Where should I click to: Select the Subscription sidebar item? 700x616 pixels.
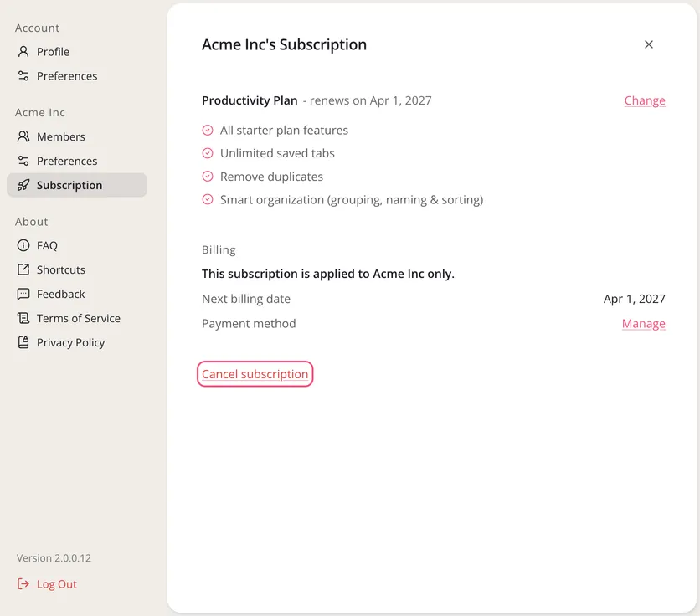pos(77,185)
